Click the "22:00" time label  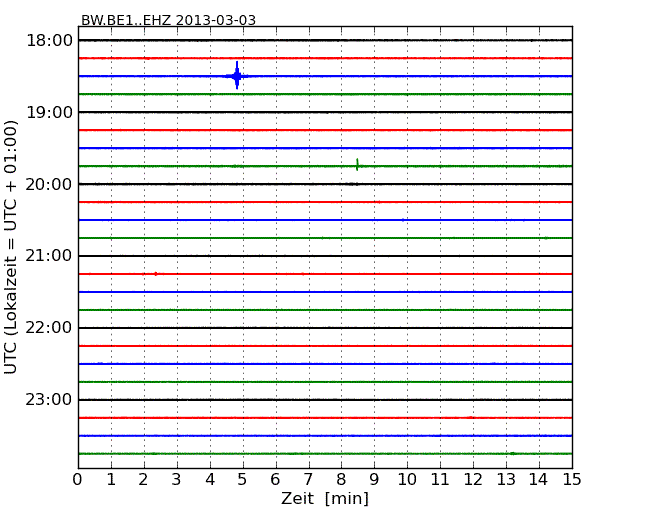(49, 328)
